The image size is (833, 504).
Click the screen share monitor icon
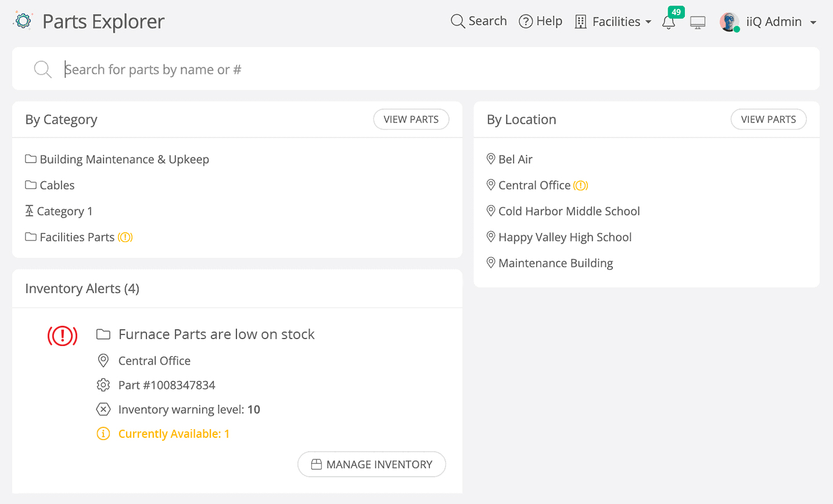[697, 22]
